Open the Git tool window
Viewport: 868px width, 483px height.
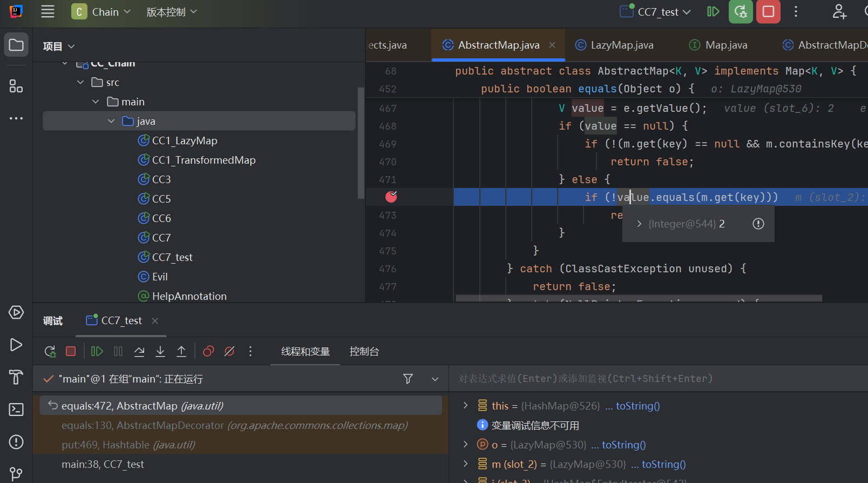16,474
